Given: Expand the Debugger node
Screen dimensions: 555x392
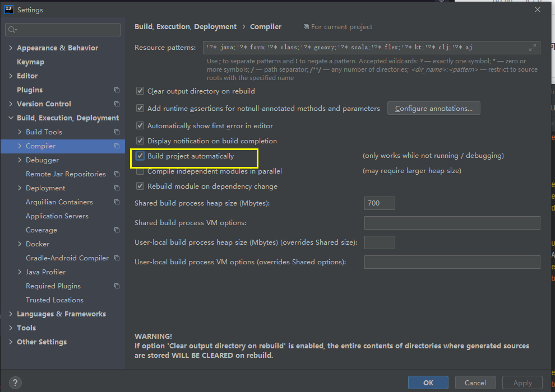Looking at the screenshot, I should [20, 160].
